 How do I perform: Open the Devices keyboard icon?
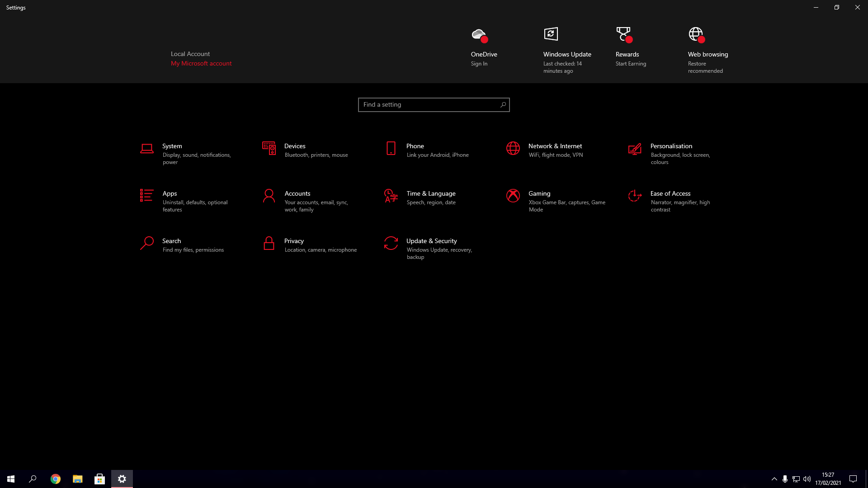coord(269,148)
